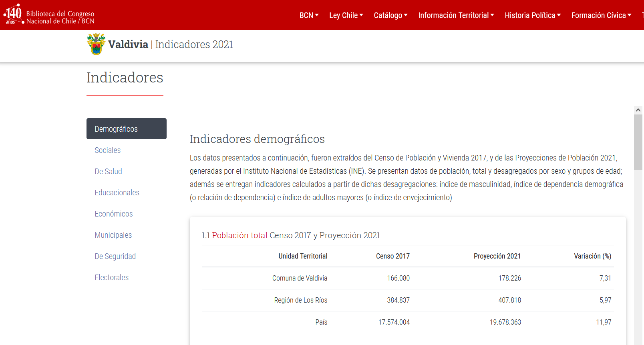The image size is (644, 345).
Task: Expand Información Territorial menu
Action: (x=456, y=15)
